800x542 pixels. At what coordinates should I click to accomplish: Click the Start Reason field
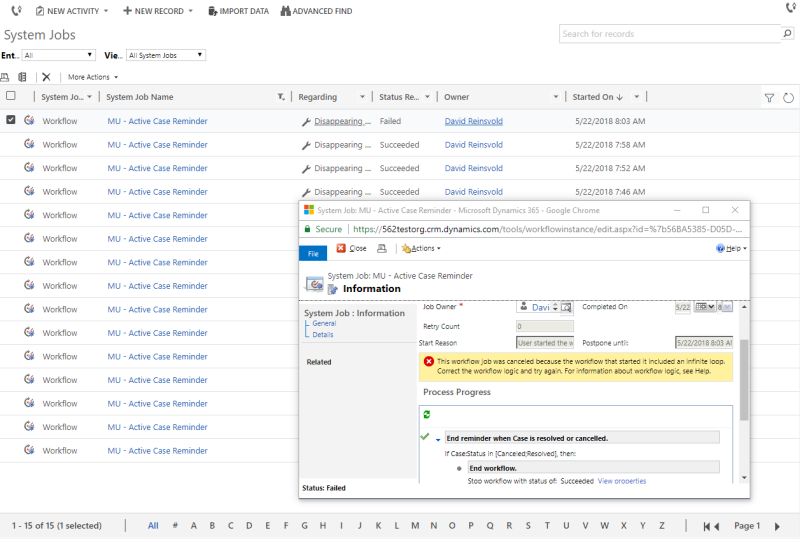click(544, 342)
